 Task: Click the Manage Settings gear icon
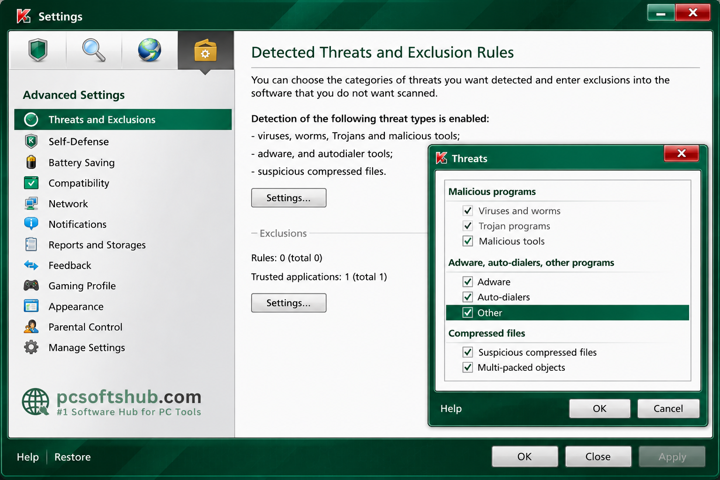click(31, 347)
